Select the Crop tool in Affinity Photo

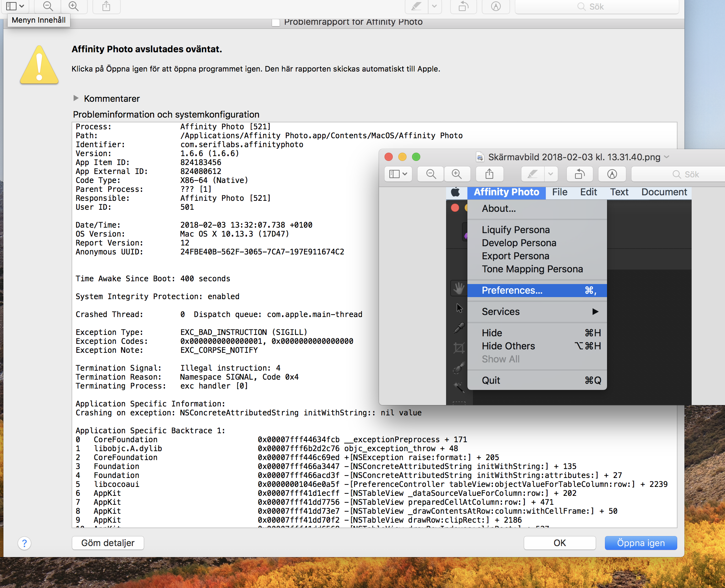coord(459,348)
